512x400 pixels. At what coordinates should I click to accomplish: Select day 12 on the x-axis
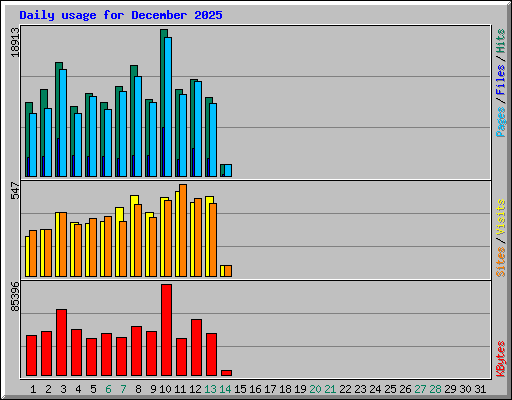coord(195,389)
